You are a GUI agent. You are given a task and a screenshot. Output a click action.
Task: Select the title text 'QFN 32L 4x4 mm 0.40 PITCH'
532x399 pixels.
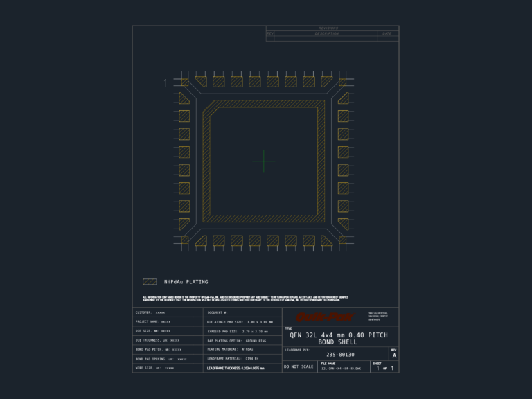[339, 335]
